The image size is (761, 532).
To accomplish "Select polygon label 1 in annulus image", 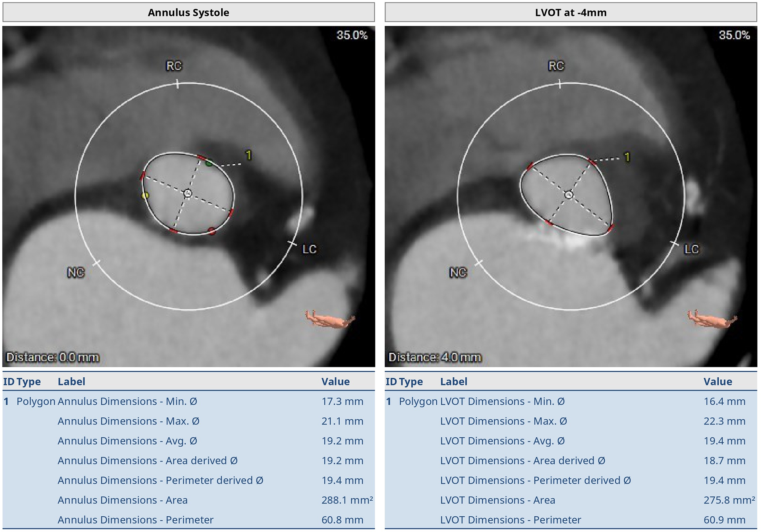I will point(248,156).
